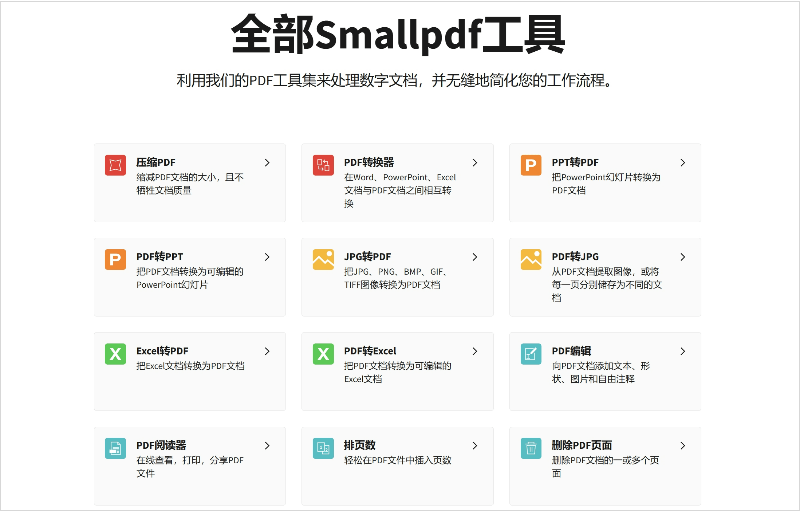Click the chevron on the PPT转PDF card
This screenshot has height=511, width=800.
(683, 163)
